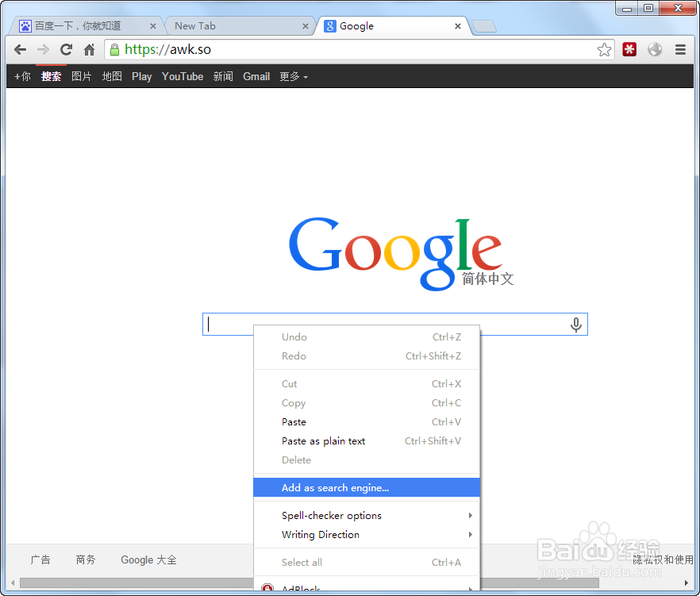The width and height of the screenshot is (700, 596).
Task: Click the horizontal scrollbar right arrow
Action: [687, 583]
